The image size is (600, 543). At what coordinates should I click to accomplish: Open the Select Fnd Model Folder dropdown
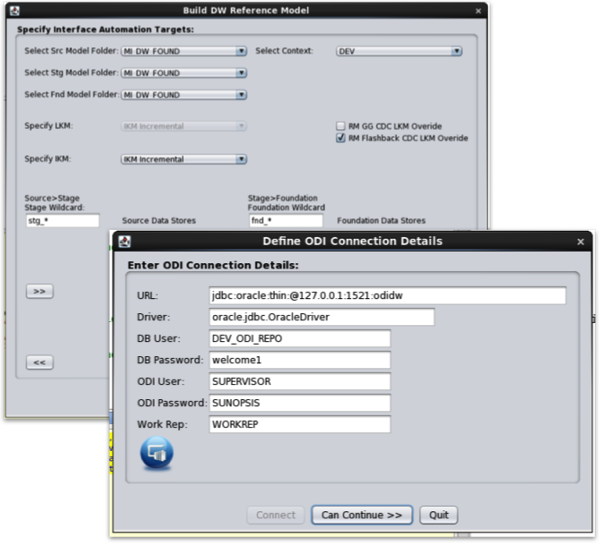(184, 95)
